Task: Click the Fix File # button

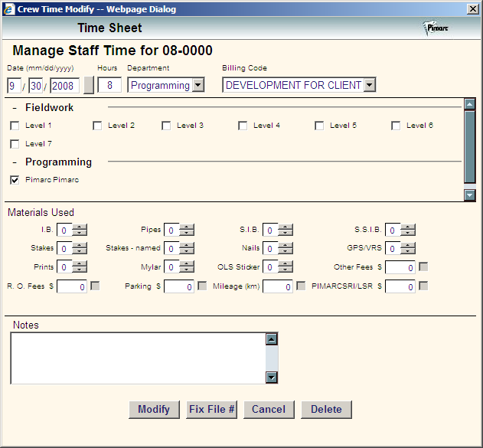Action: (x=211, y=410)
